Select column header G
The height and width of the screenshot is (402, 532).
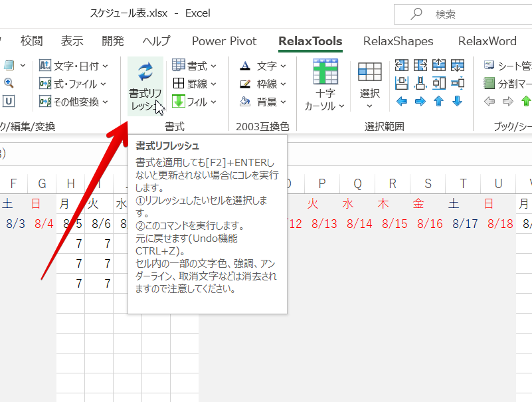tap(42, 183)
